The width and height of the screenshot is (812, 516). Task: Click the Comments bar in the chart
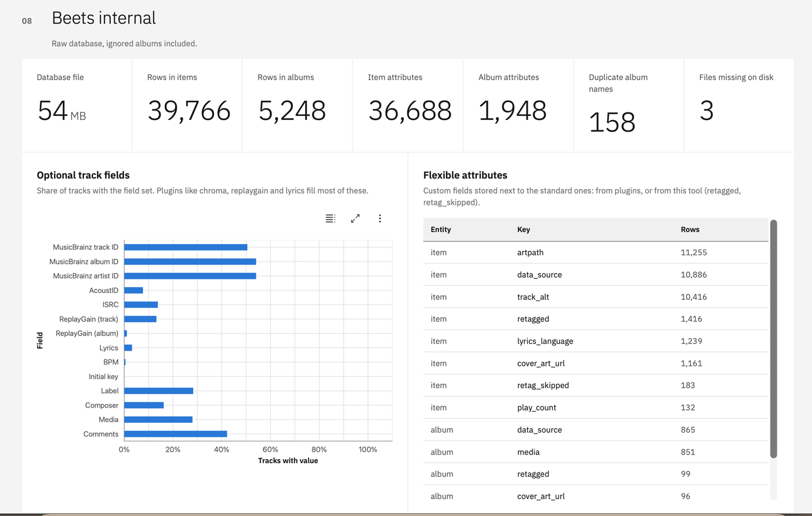(176, 434)
